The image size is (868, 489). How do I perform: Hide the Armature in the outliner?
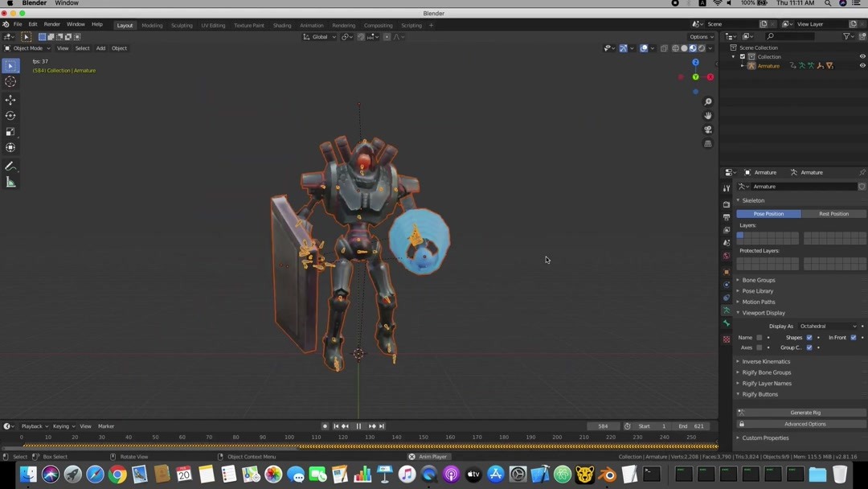(x=862, y=65)
